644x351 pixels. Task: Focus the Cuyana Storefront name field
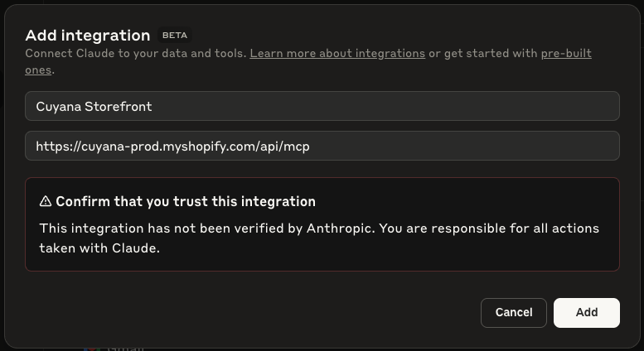click(322, 106)
